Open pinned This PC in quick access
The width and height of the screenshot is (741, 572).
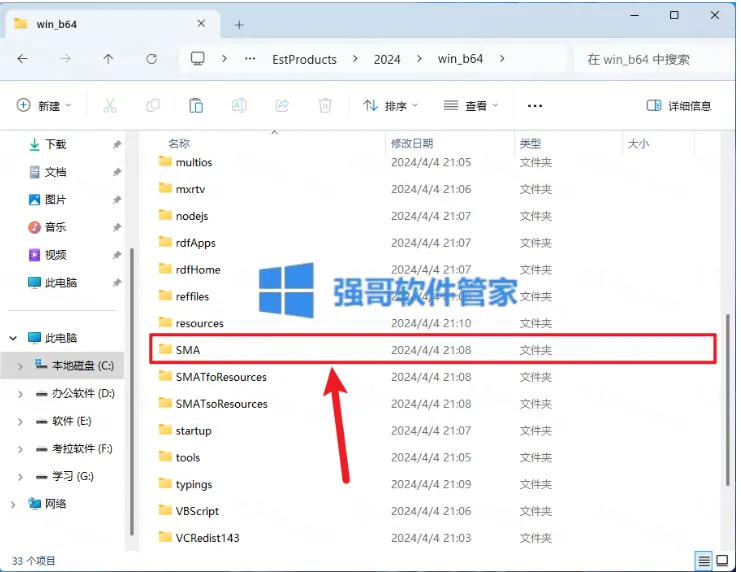[52, 283]
